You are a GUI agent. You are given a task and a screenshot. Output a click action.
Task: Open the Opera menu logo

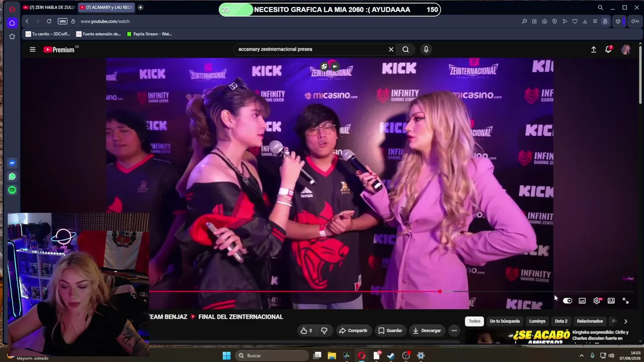click(x=12, y=9)
